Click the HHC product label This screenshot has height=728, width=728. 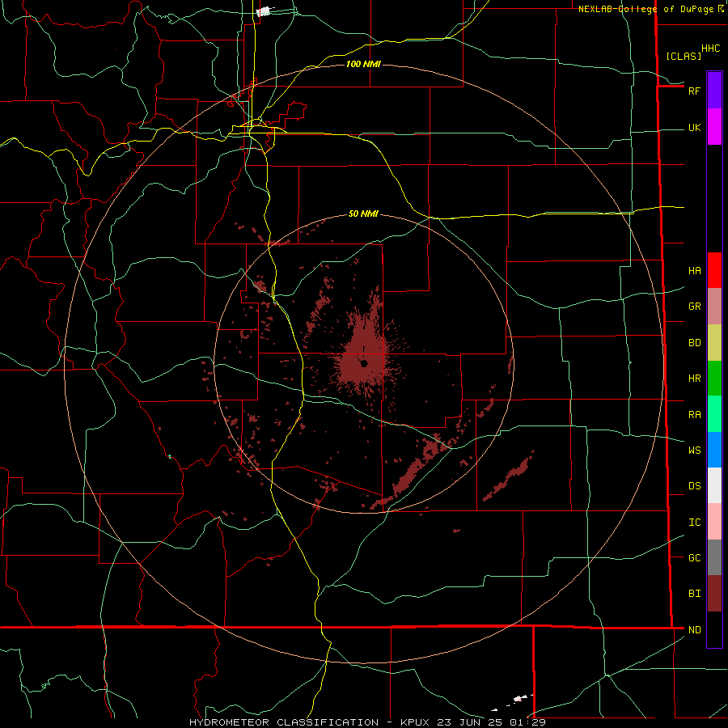click(710, 49)
